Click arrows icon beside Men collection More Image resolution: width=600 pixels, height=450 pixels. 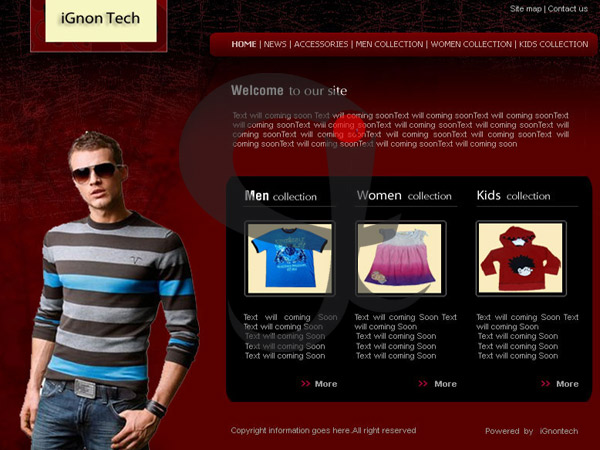tap(305, 383)
